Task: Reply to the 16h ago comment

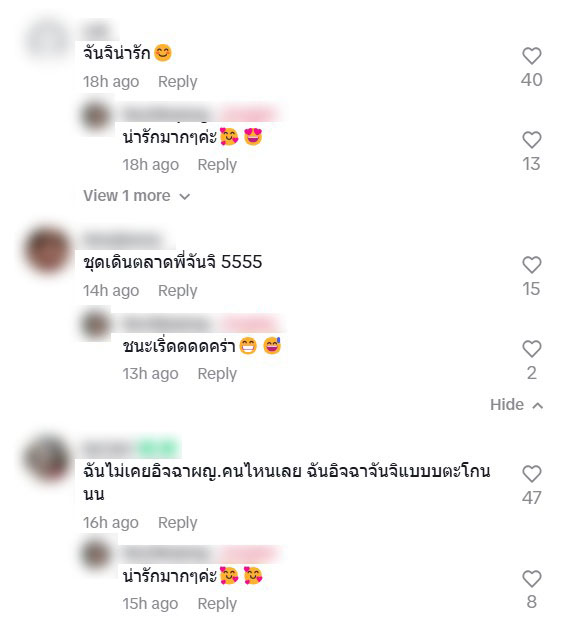Action: 178,523
